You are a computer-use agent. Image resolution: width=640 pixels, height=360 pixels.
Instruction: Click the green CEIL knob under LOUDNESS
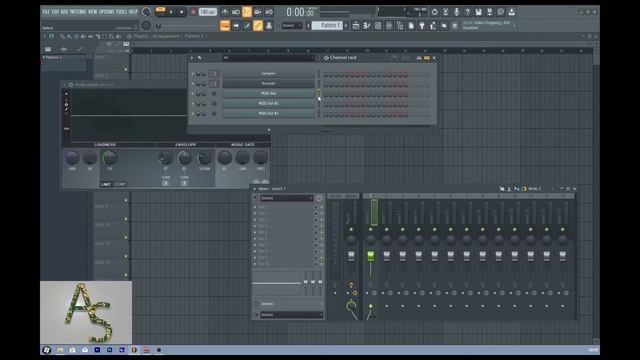[109, 158]
